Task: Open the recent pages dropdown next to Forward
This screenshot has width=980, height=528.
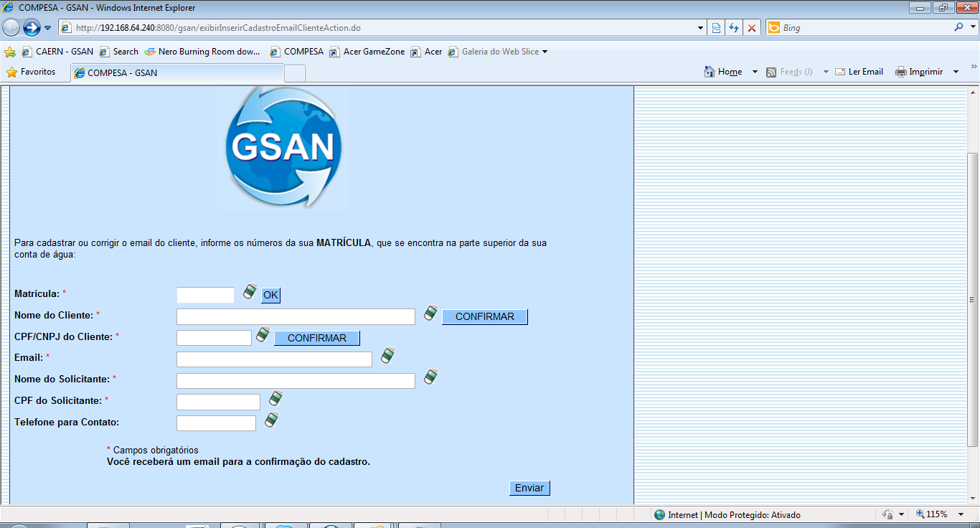Action: [x=48, y=28]
